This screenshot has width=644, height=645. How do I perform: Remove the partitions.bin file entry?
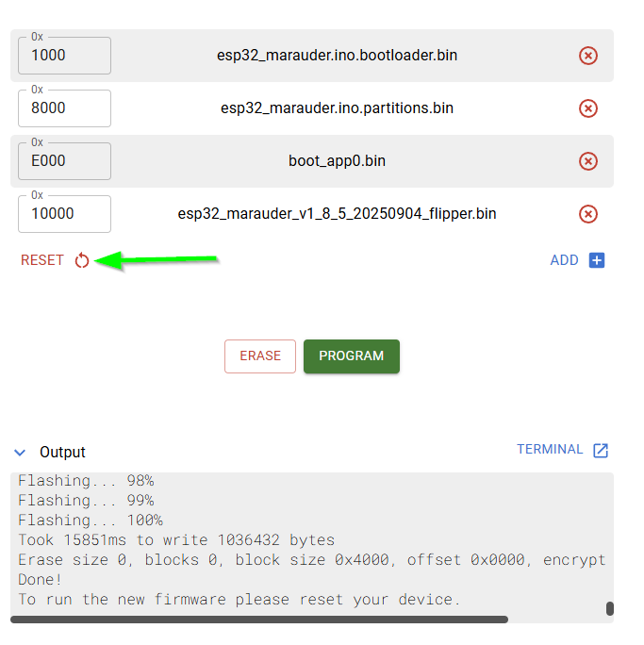(587, 108)
